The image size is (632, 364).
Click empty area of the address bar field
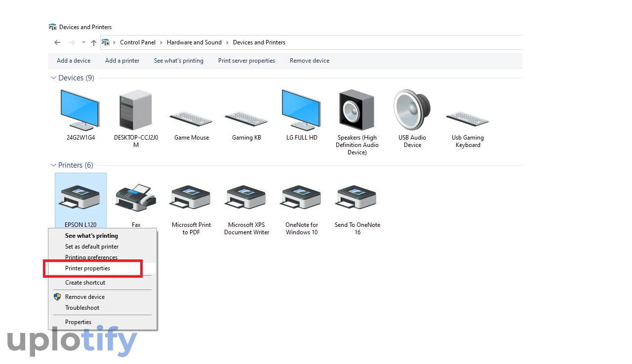[x=404, y=42]
